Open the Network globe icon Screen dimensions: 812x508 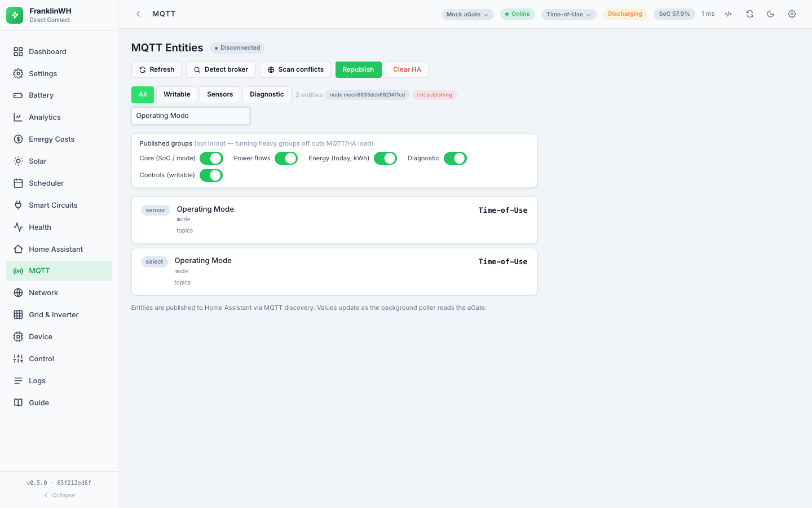(18, 293)
